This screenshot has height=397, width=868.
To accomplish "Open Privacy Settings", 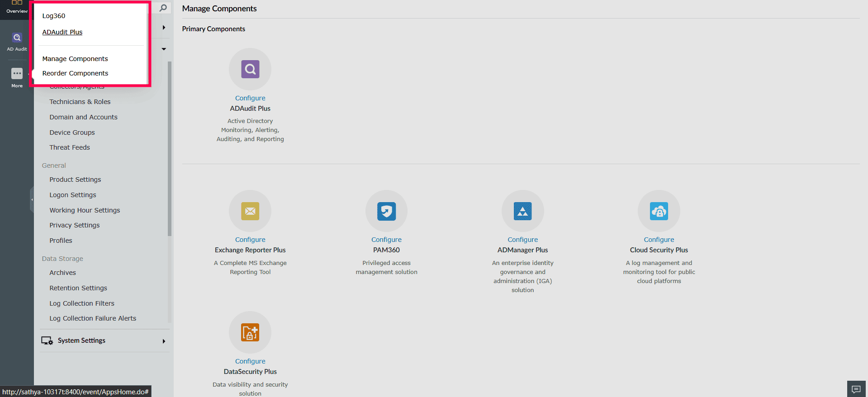I will [75, 225].
